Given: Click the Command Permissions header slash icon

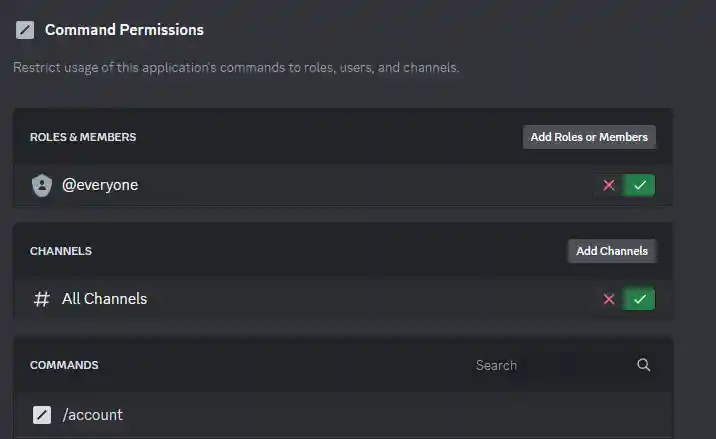Looking at the screenshot, I should [x=25, y=30].
